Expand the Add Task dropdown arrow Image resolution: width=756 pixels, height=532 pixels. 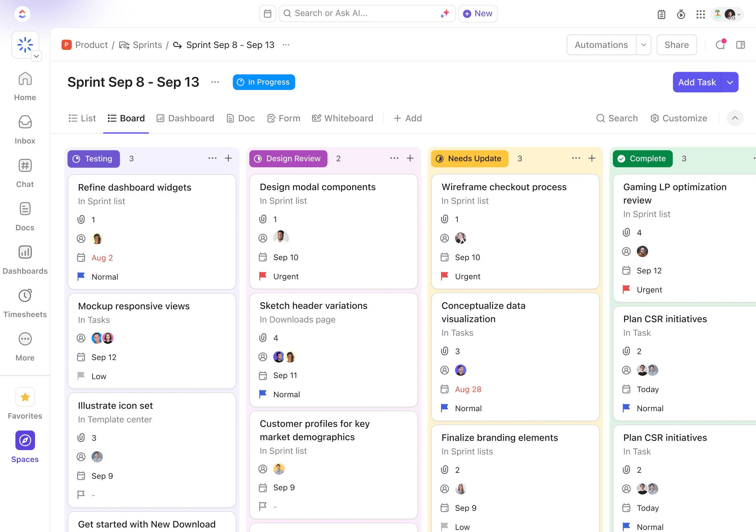point(730,82)
